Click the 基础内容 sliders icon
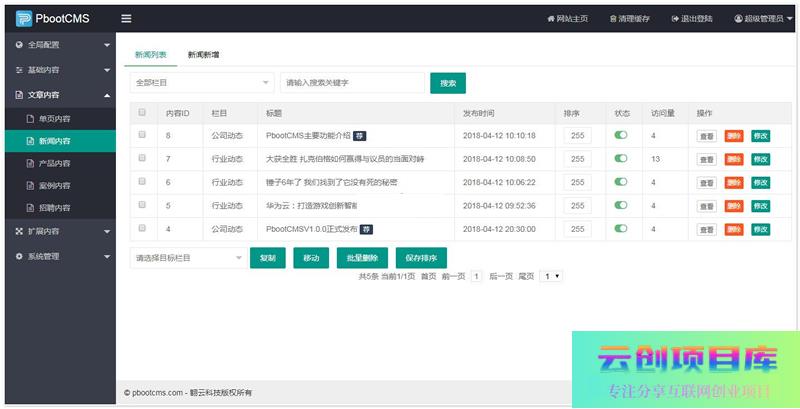Viewport: 800px width, 409px height. pyautogui.click(x=19, y=70)
